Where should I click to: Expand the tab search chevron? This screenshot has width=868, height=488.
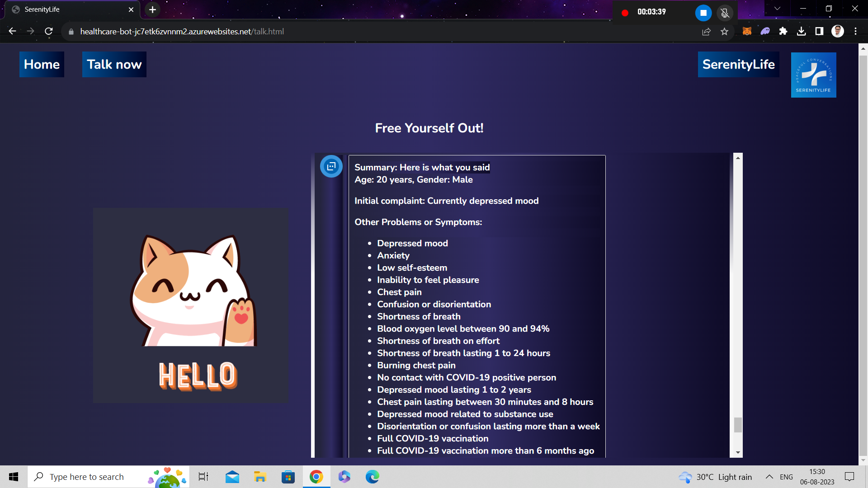tap(777, 9)
